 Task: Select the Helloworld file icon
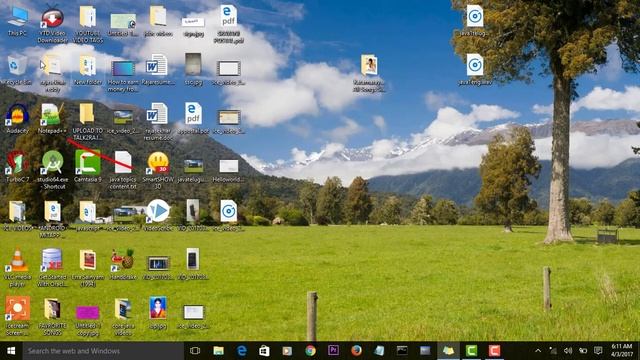pos(229,170)
